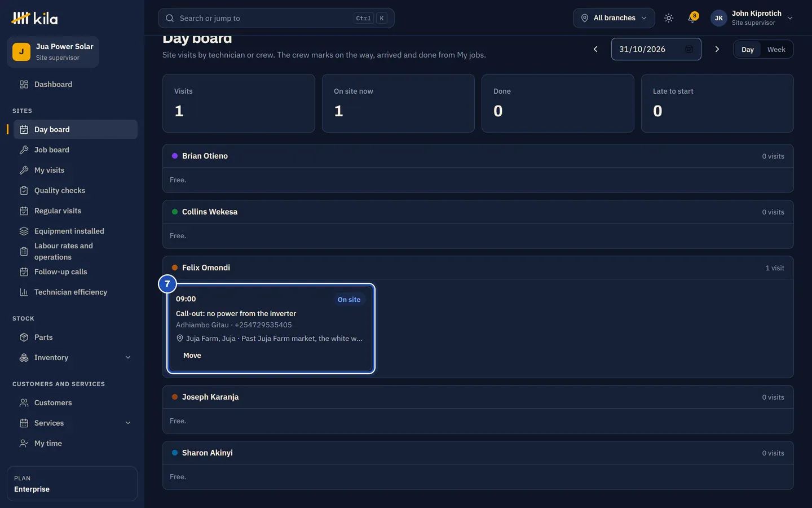
Task: Click Move on the 09:00 visit
Action: coord(192,356)
